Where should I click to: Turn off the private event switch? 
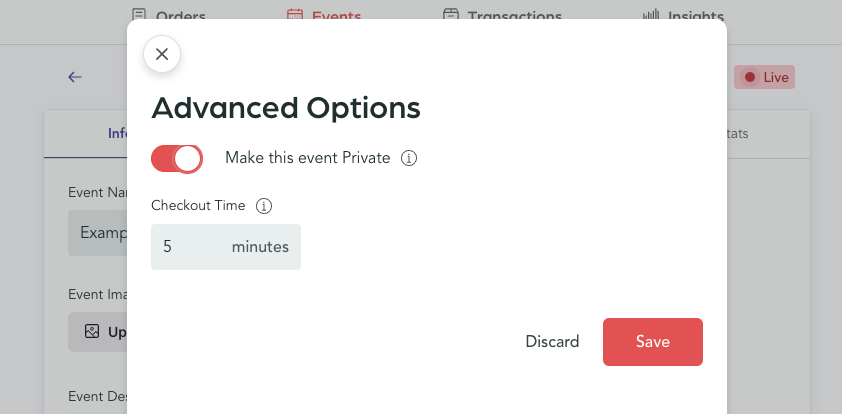click(177, 158)
